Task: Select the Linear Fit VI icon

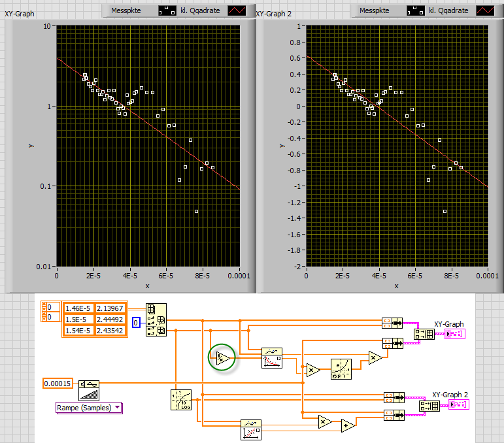Action: tap(251, 430)
